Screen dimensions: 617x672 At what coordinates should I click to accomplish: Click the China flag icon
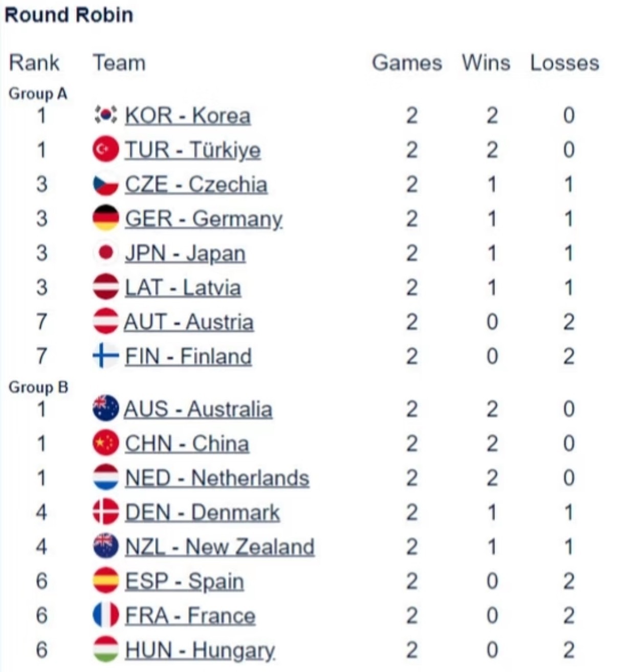tap(106, 443)
